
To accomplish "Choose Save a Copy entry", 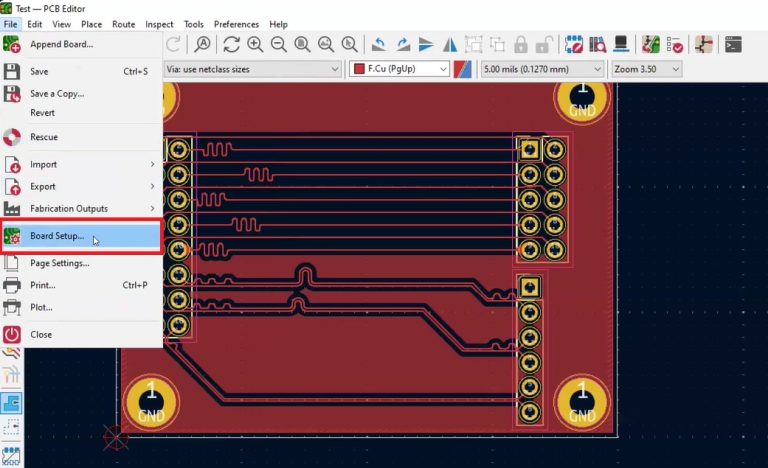I will (x=81, y=94).
